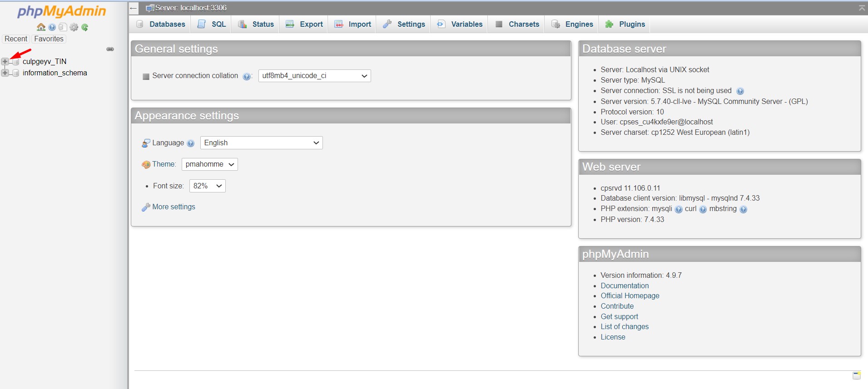Click the Home house icon in sidebar
This screenshot has width=868, height=389.
pyautogui.click(x=41, y=27)
